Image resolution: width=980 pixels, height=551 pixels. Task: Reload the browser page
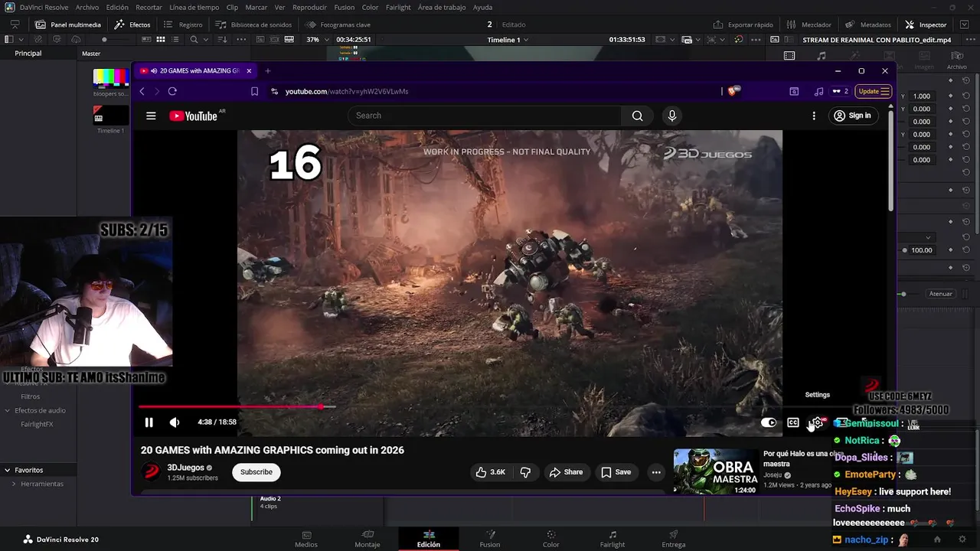click(x=172, y=91)
